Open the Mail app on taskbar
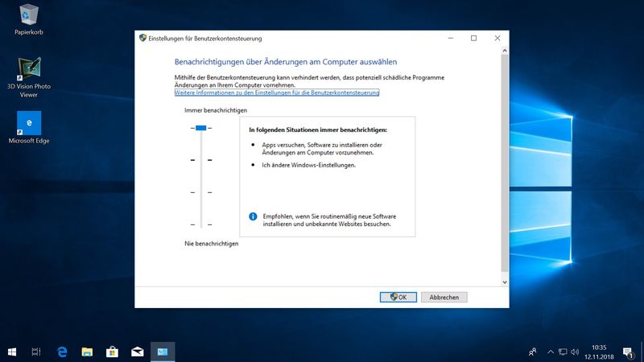644x362 pixels. tap(137, 352)
